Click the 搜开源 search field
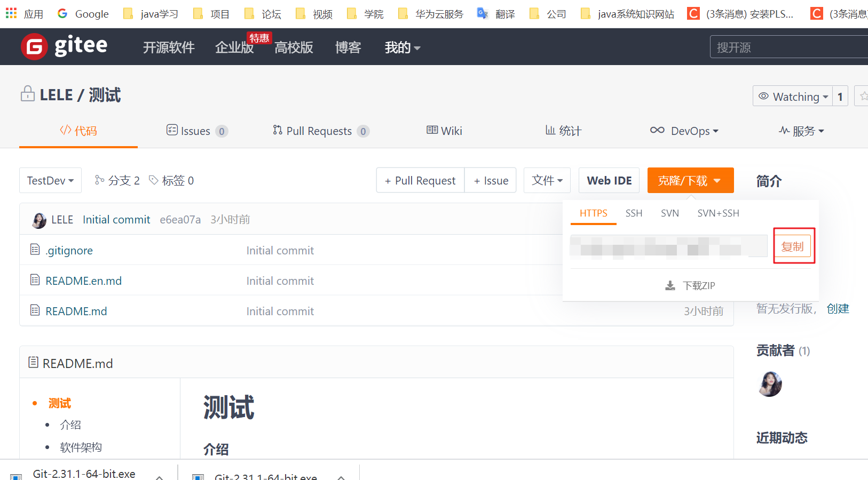Image resolution: width=868 pixels, height=480 pixels. pyautogui.click(x=785, y=47)
